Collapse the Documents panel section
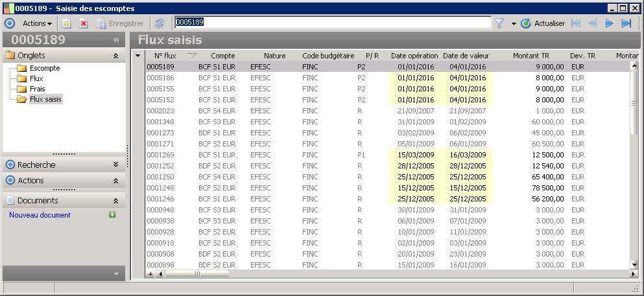 [115, 201]
